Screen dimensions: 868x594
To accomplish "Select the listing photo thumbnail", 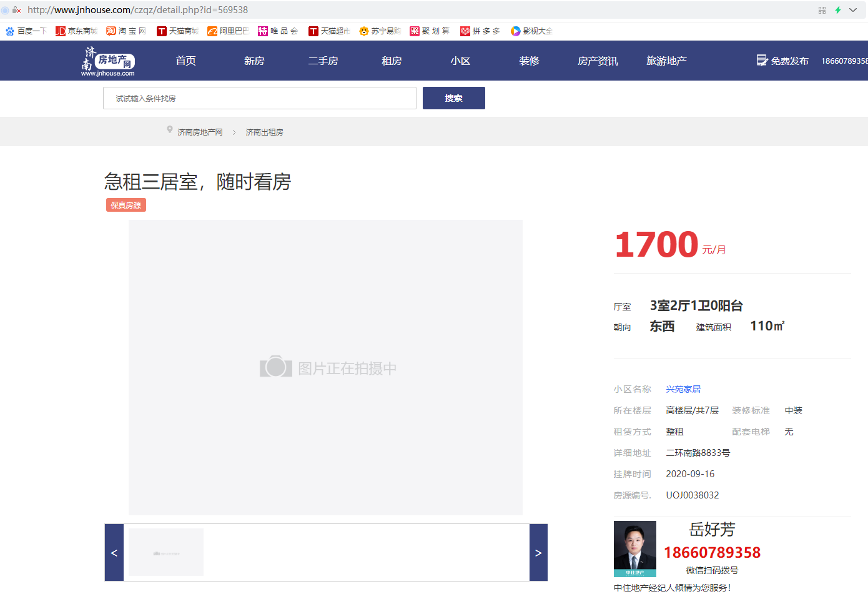I will 166,552.
